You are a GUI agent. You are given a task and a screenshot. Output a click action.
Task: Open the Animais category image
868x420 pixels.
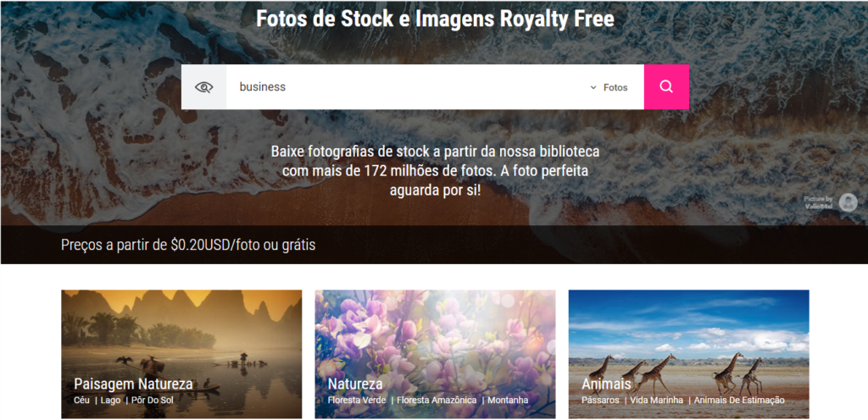(x=688, y=354)
